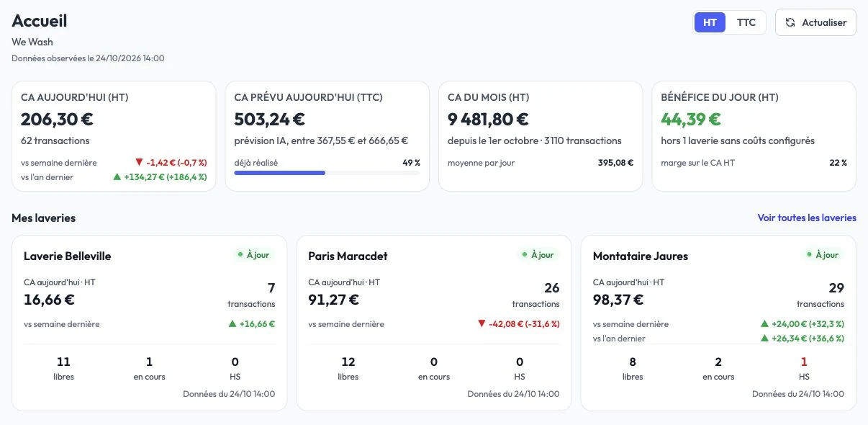Click 'hors 1 laverie sans coûts configurés' note
Image resolution: width=868 pixels, height=425 pixels.
pos(738,141)
